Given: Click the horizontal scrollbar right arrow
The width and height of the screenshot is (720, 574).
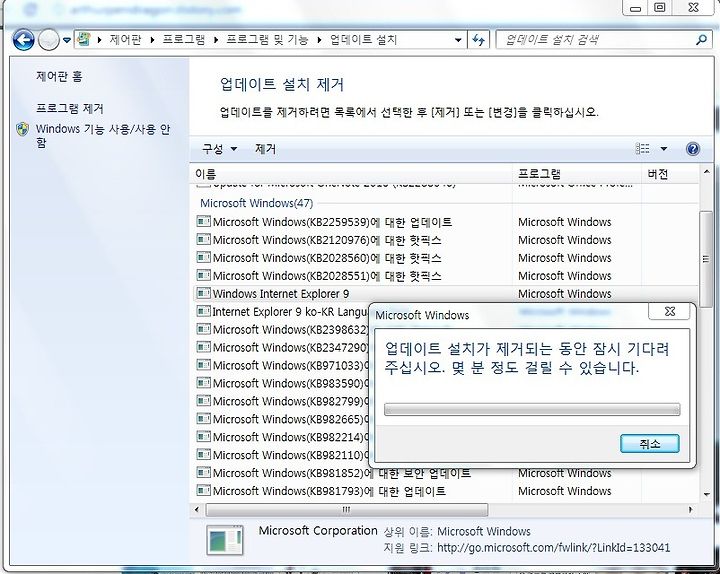Looking at the screenshot, I should tap(690, 509).
